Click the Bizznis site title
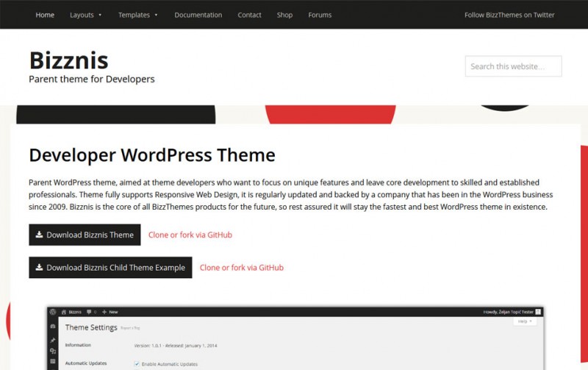Image resolution: width=588 pixels, height=370 pixels. tap(68, 60)
